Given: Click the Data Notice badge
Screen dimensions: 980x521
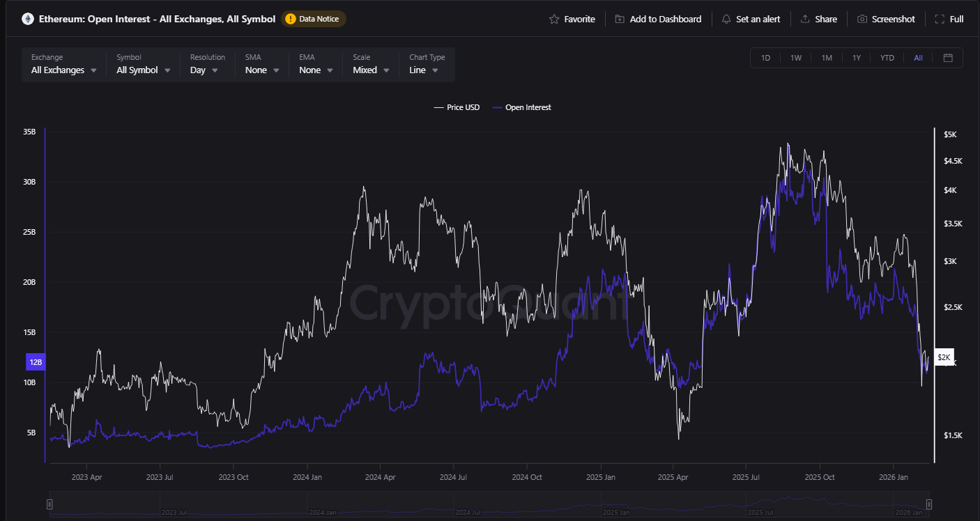Looking at the screenshot, I should [314, 20].
